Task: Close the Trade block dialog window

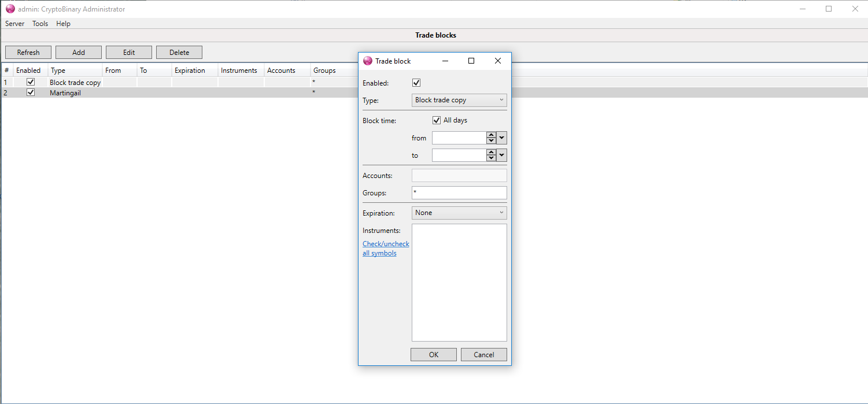Action: [x=497, y=61]
